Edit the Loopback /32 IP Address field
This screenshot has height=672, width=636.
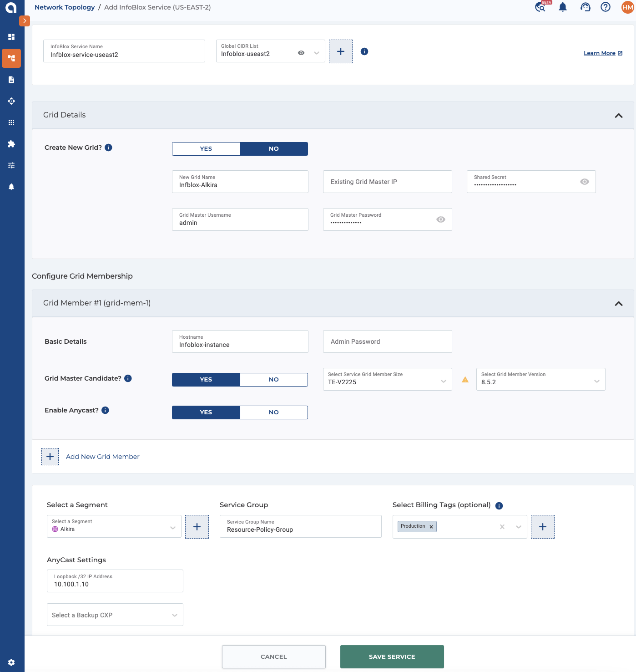(x=115, y=581)
